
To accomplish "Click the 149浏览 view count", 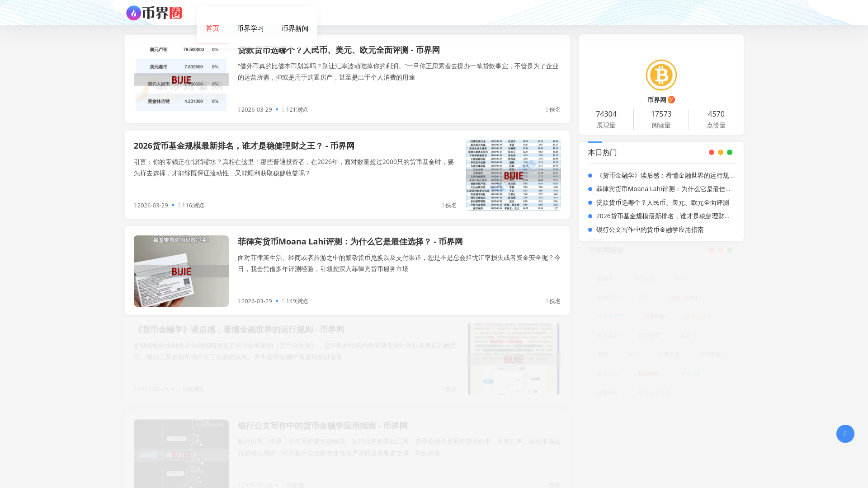I will click(x=295, y=301).
